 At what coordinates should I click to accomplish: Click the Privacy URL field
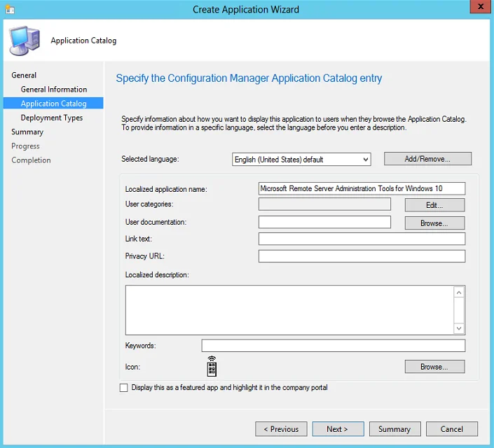click(x=362, y=256)
